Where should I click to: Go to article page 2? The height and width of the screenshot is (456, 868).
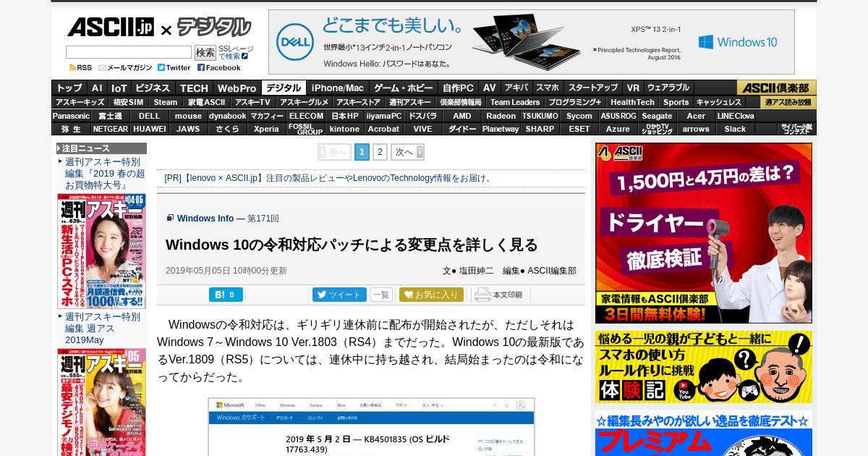pyautogui.click(x=380, y=152)
